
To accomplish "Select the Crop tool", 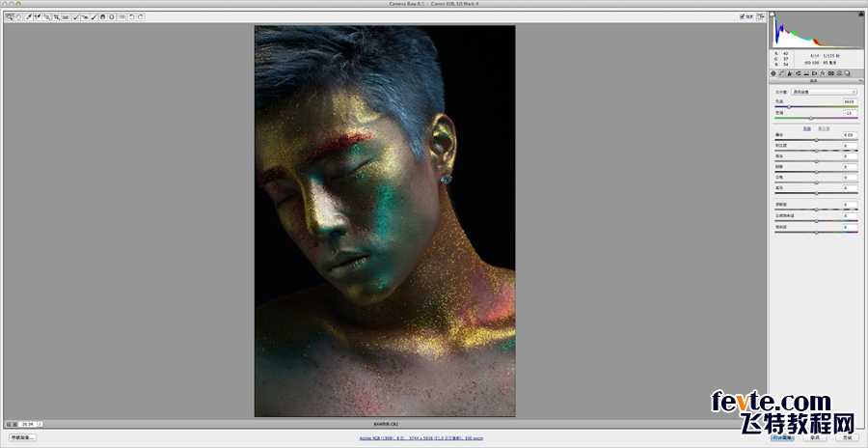I will pyautogui.click(x=57, y=16).
